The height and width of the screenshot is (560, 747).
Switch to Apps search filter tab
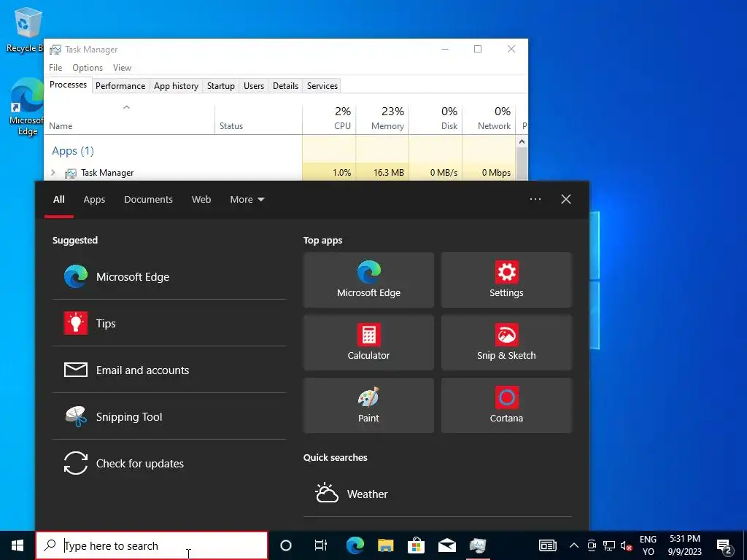[94, 200]
